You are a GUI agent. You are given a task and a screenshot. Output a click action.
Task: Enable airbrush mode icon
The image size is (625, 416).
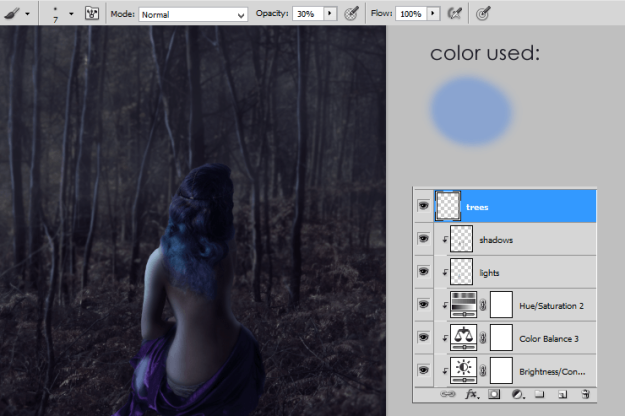tap(455, 14)
